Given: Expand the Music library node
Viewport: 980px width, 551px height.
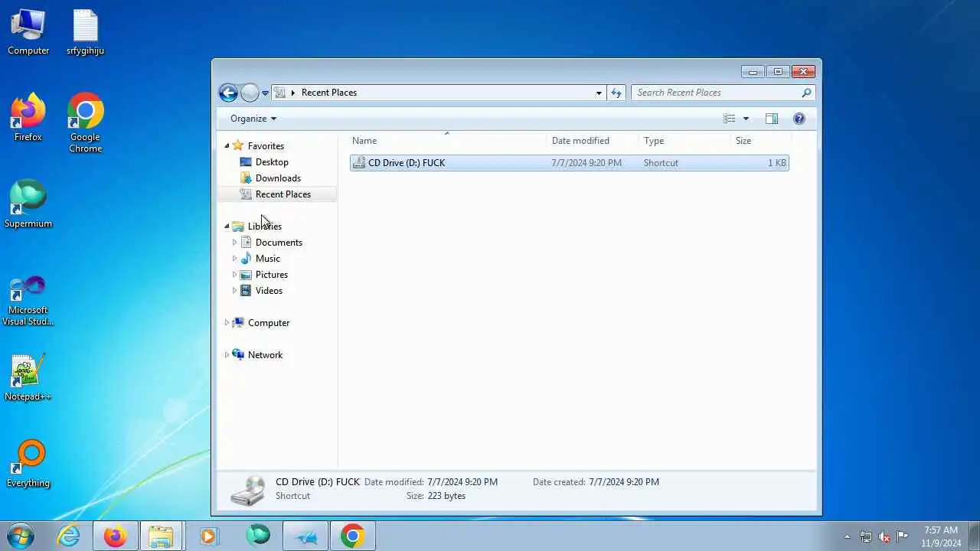Looking at the screenshot, I should tap(234, 259).
